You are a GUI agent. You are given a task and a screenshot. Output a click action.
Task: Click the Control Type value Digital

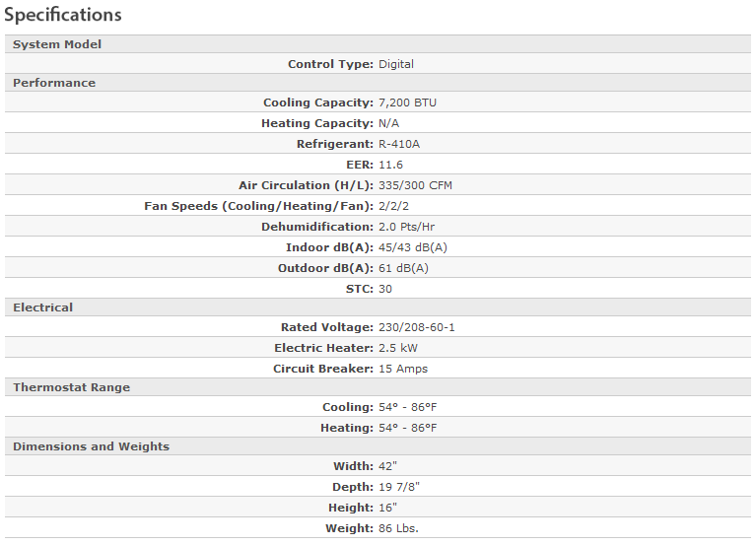click(x=396, y=64)
